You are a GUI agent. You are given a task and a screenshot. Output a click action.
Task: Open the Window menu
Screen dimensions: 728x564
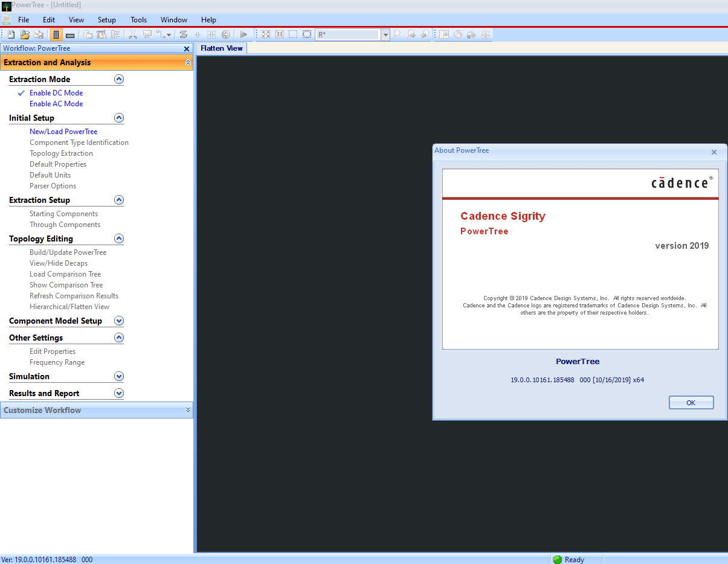point(174,20)
